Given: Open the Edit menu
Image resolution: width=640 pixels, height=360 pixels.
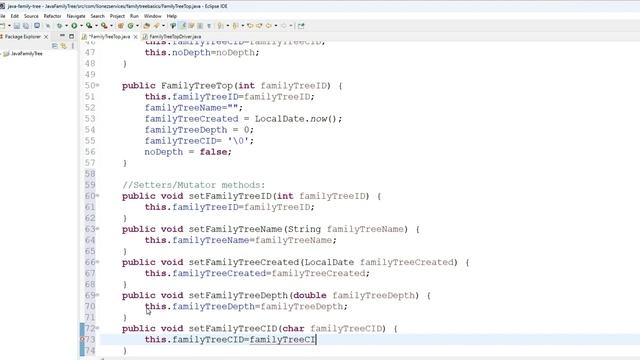Looking at the screenshot, I should [x=15, y=16].
